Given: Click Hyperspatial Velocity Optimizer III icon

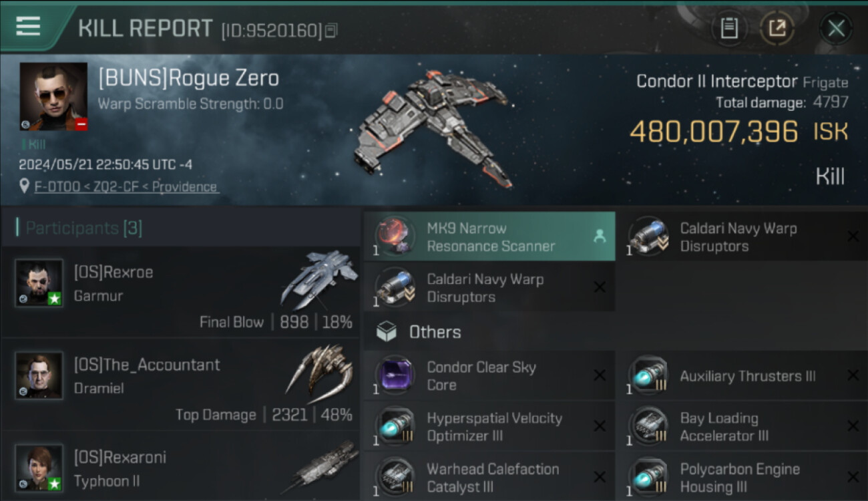Looking at the screenshot, I should point(395,426).
